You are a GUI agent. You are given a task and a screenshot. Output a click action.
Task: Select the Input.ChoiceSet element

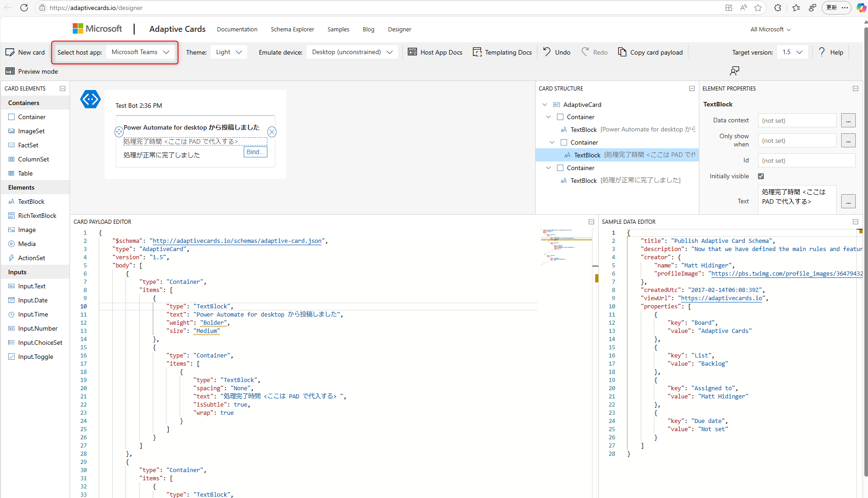pyautogui.click(x=35, y=342)
